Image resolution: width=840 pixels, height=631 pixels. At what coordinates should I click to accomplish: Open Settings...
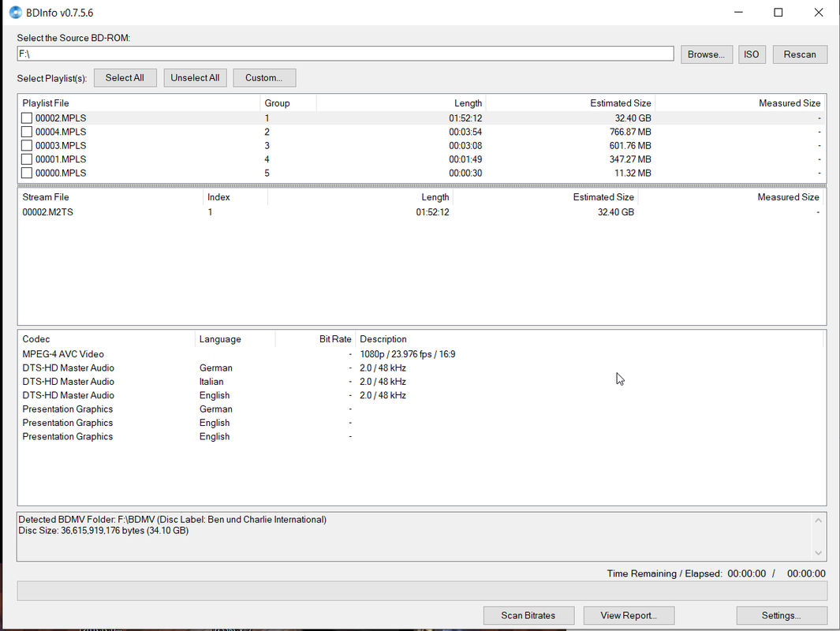coord(781,615)
